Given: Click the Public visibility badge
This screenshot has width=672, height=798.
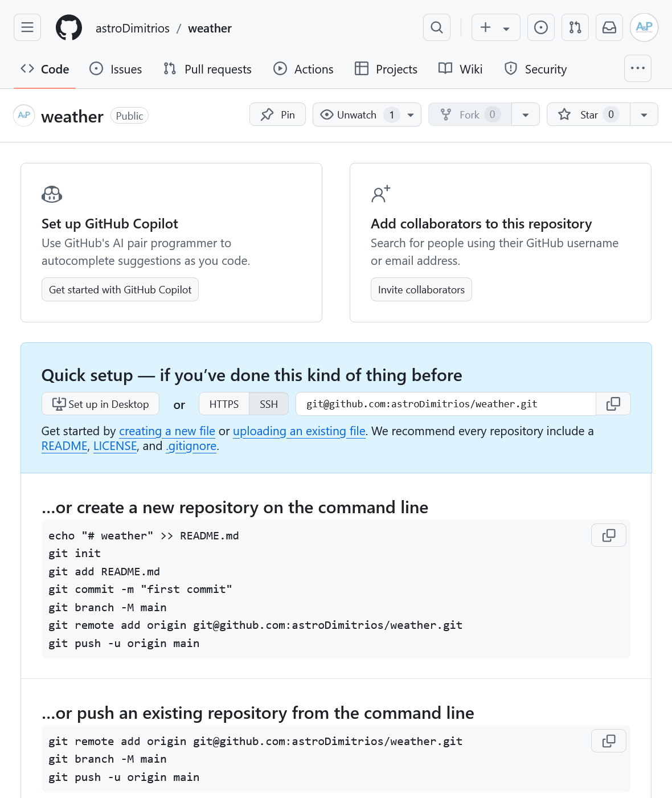Looking at the screenshot, I should pos(129,116).
